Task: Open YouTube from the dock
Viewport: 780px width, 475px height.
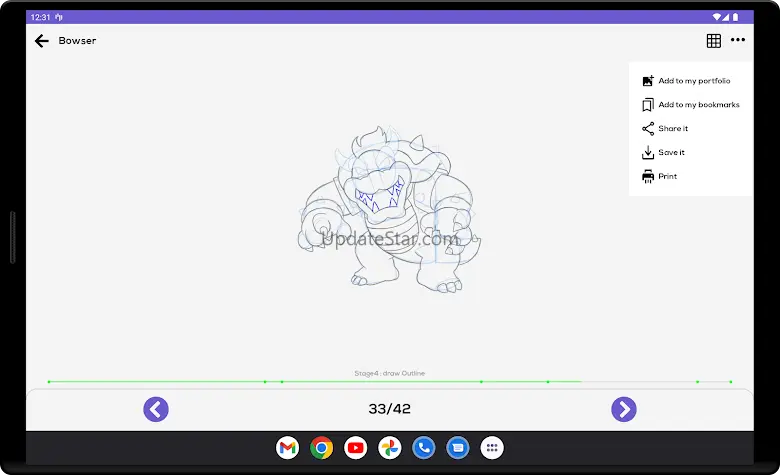Action: pyautogui.click(x=356, y=448)
